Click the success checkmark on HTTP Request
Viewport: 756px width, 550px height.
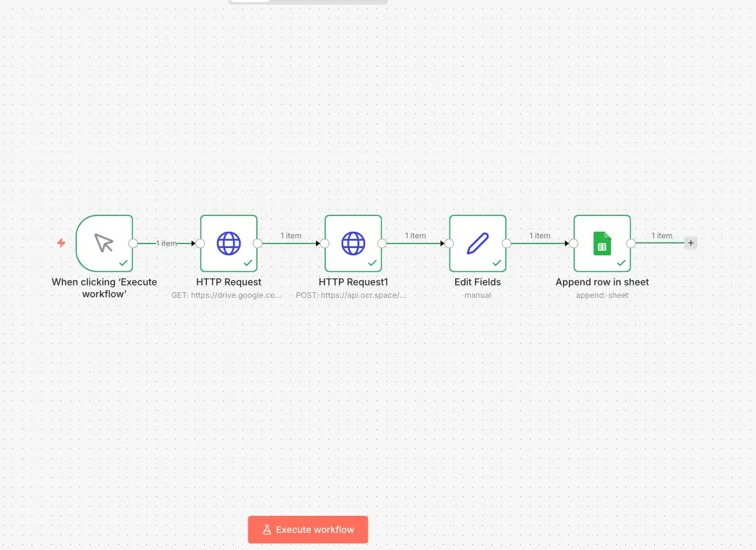tap(248, 263)
